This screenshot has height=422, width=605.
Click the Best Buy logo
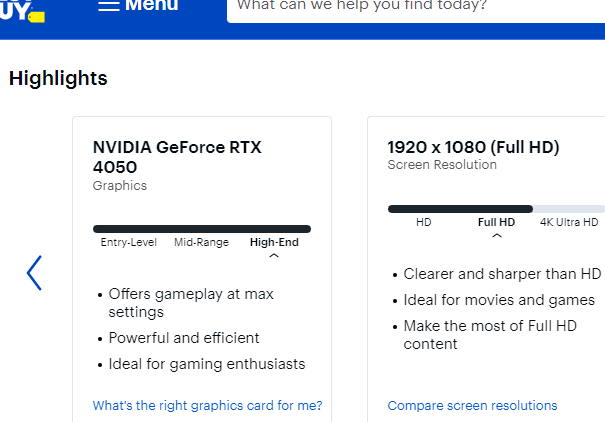click(22, 10)
